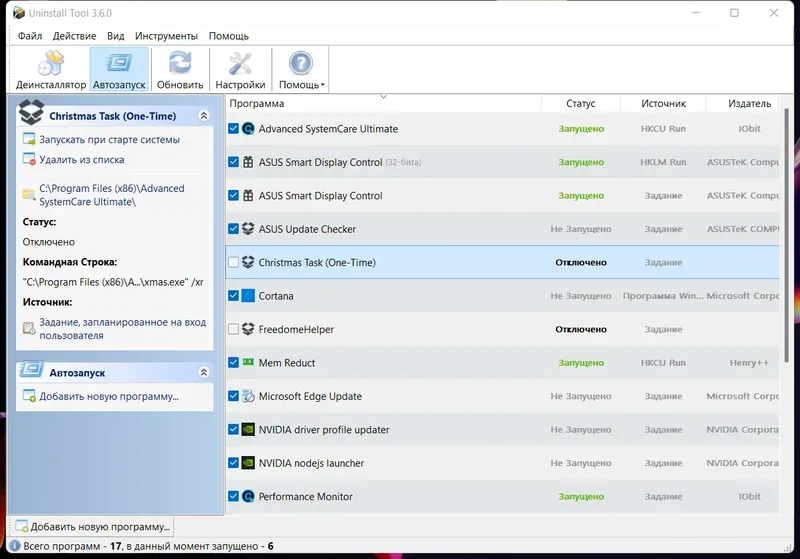
Task: Open the Вид menu
Action: click(115, 36)
